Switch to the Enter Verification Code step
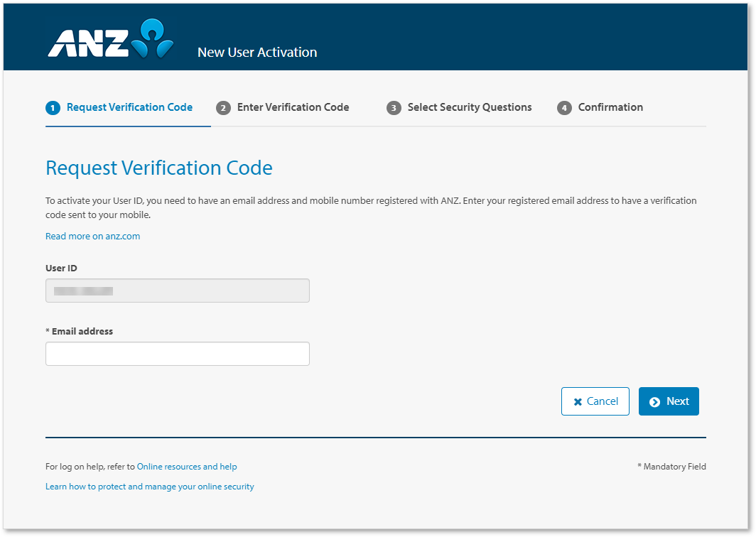 coord(293,107)
